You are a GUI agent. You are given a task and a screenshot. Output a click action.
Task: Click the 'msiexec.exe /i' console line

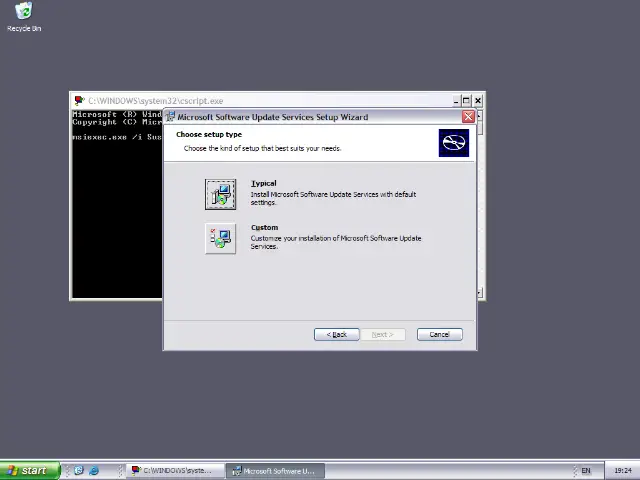pyautogui.click(x=117, y=137)
